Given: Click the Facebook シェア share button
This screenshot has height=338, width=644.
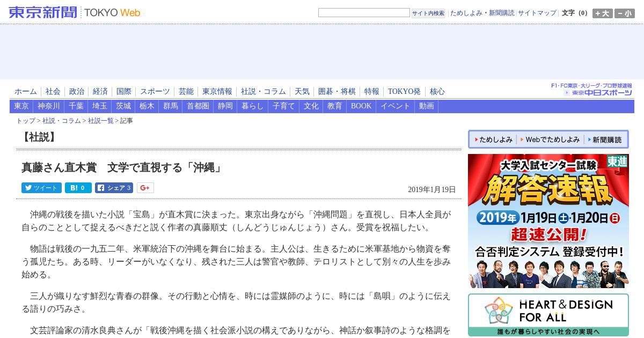Looking at the screenshot, I should pos(114,188).
